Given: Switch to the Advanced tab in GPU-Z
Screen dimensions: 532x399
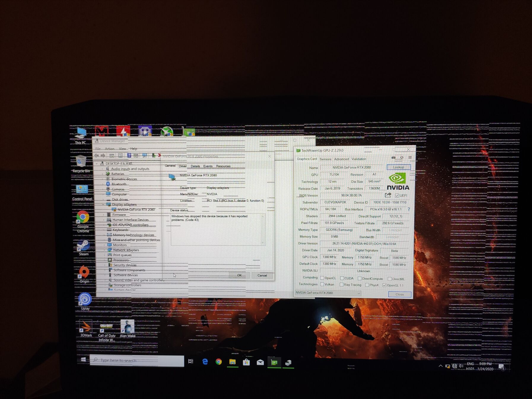Looking at the screenshot, I should (x=342, y=159).
